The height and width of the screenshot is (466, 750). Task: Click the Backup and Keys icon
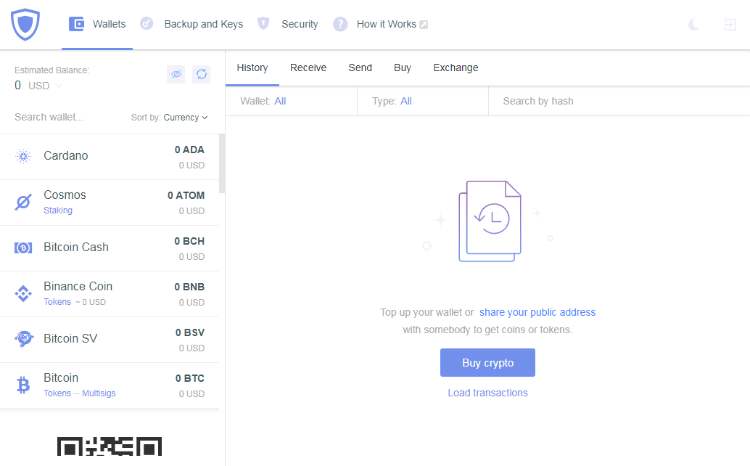point(147,23)
